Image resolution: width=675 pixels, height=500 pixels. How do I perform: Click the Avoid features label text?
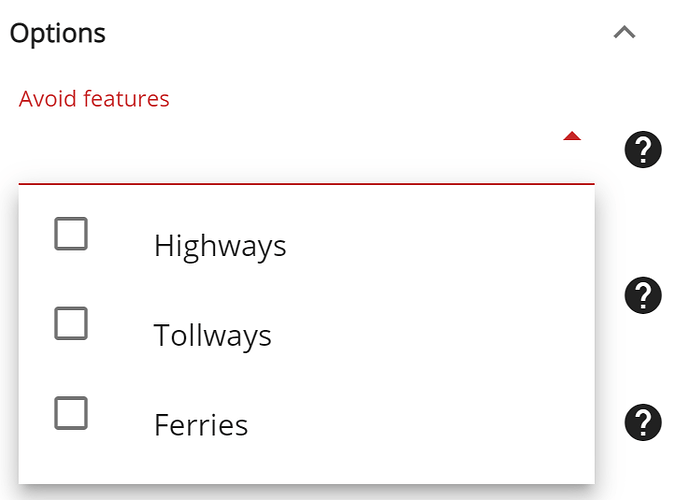(x=94, y=99)
